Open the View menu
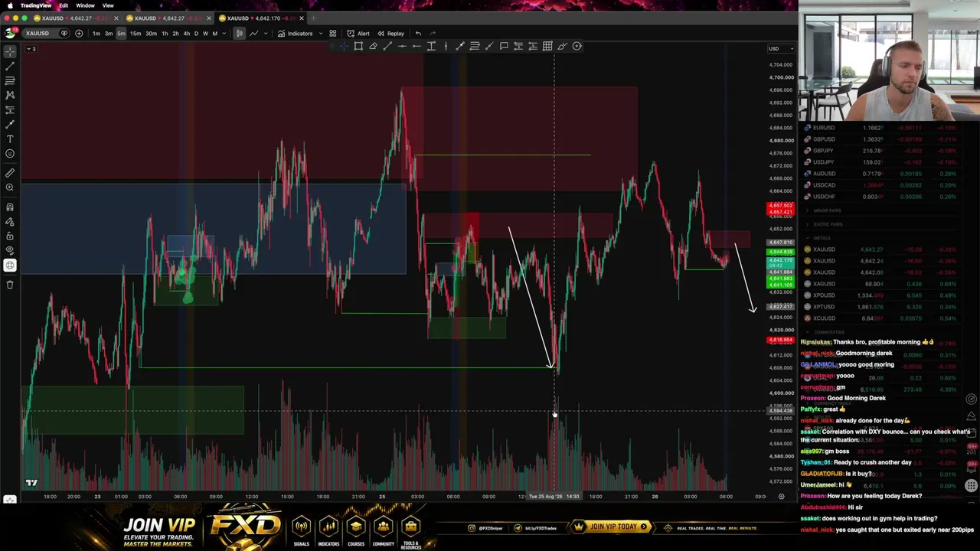 [x=108, y=5]
